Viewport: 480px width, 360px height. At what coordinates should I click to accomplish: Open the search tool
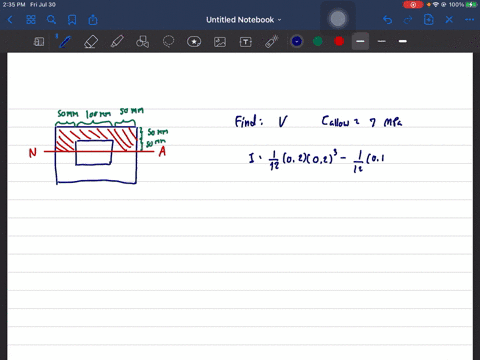(x=51, y=20)
